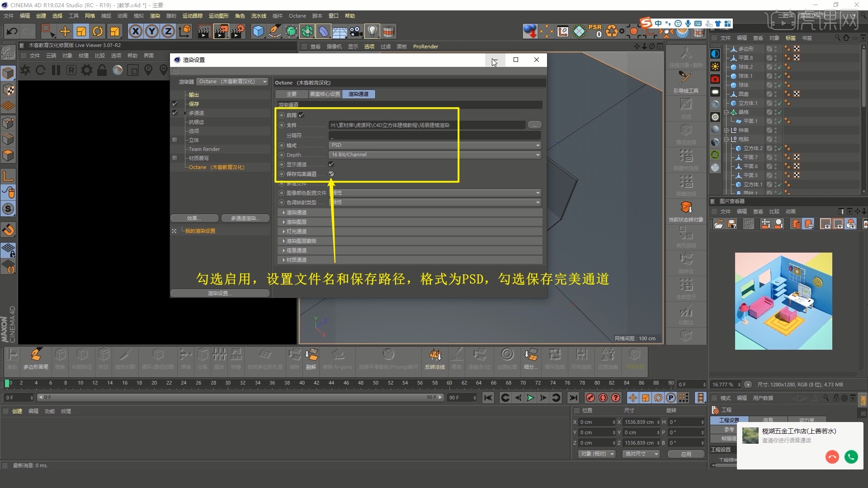
Task: Jump to the end of animation
Action: [x=573, y=398]
